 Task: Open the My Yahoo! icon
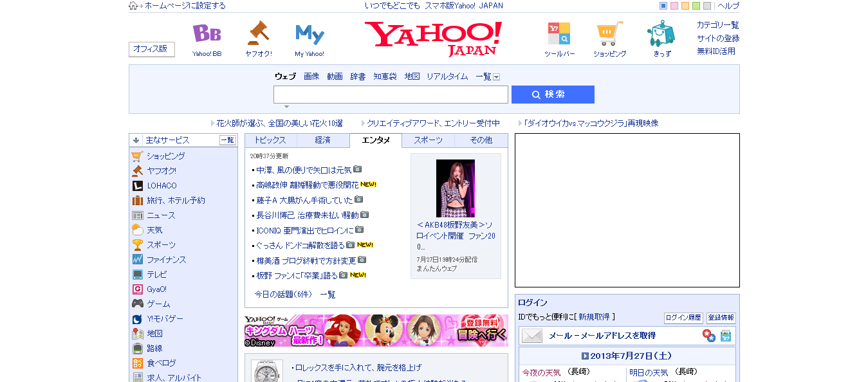click(x=309, y=33)
